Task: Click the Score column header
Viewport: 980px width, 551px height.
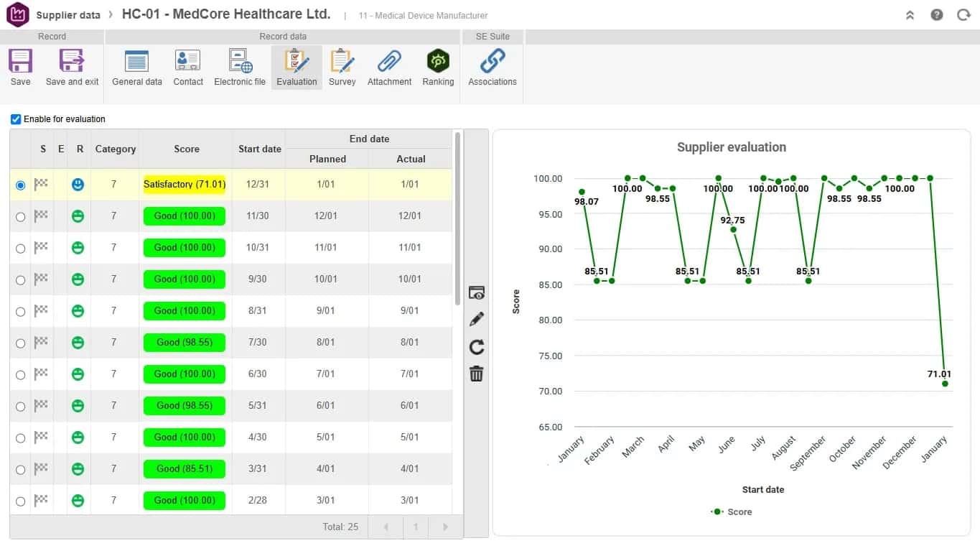Action: point(186,149)
